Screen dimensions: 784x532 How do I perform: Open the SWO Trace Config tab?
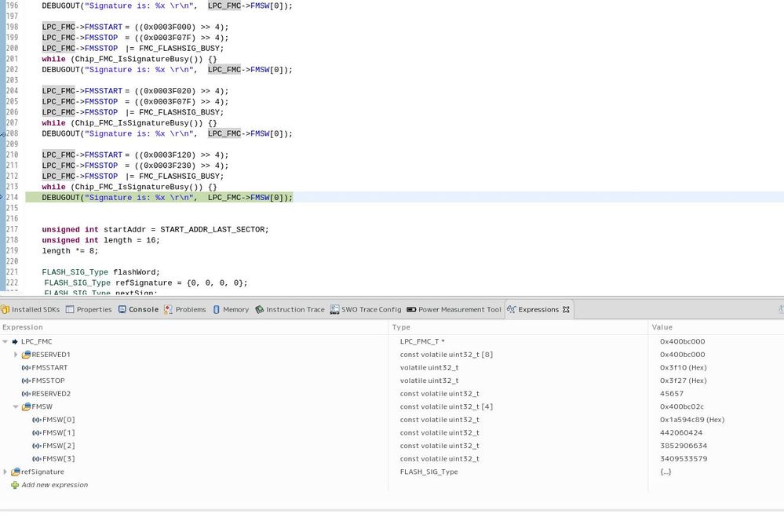click(x=366, y=309)
